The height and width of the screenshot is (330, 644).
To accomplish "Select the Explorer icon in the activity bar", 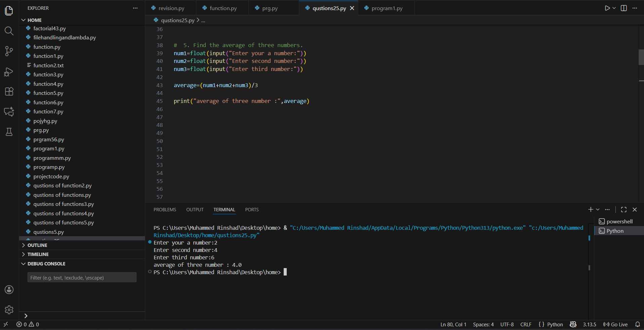I will click(x=9, y=10).
